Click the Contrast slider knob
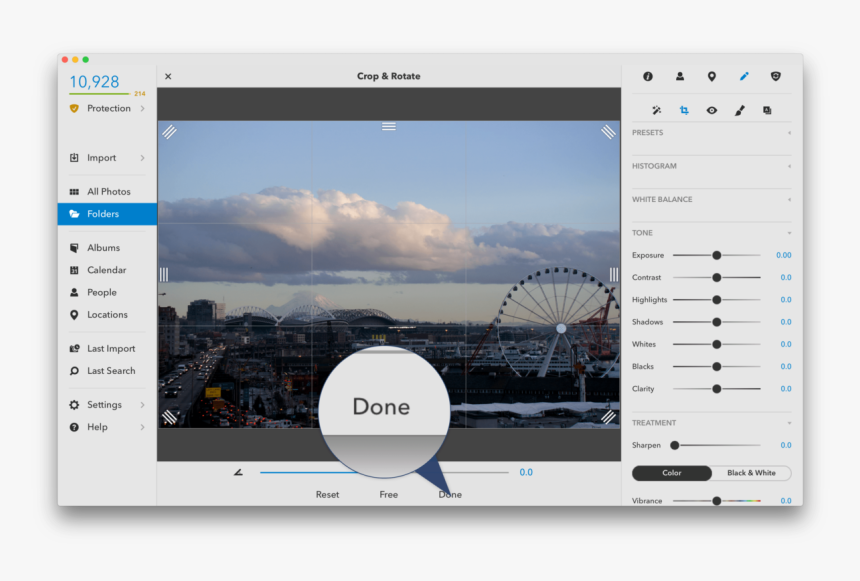This screenshot has width=860, height=581. pyautogui.click(x=716, y=278)
